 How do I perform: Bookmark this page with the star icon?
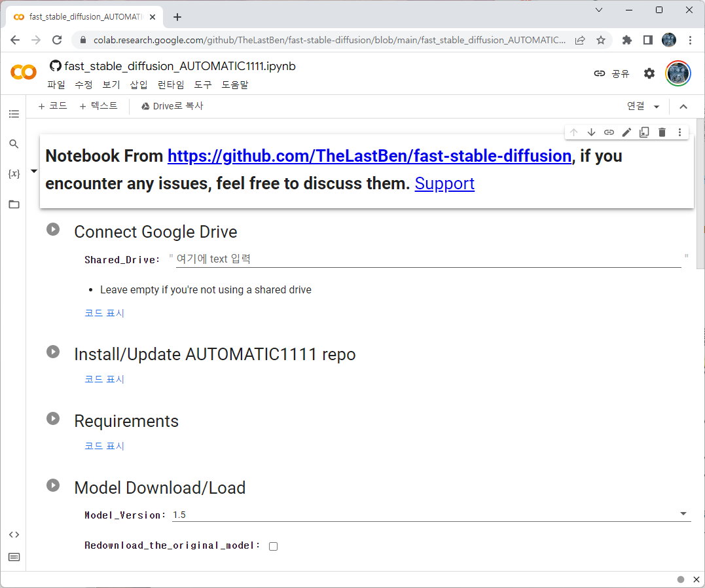coord(601,40)
